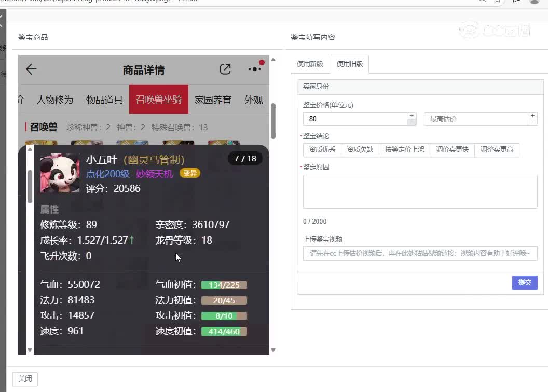Click the pet detail card scroll-down arrow
The image size is (548, 392).
30,350
